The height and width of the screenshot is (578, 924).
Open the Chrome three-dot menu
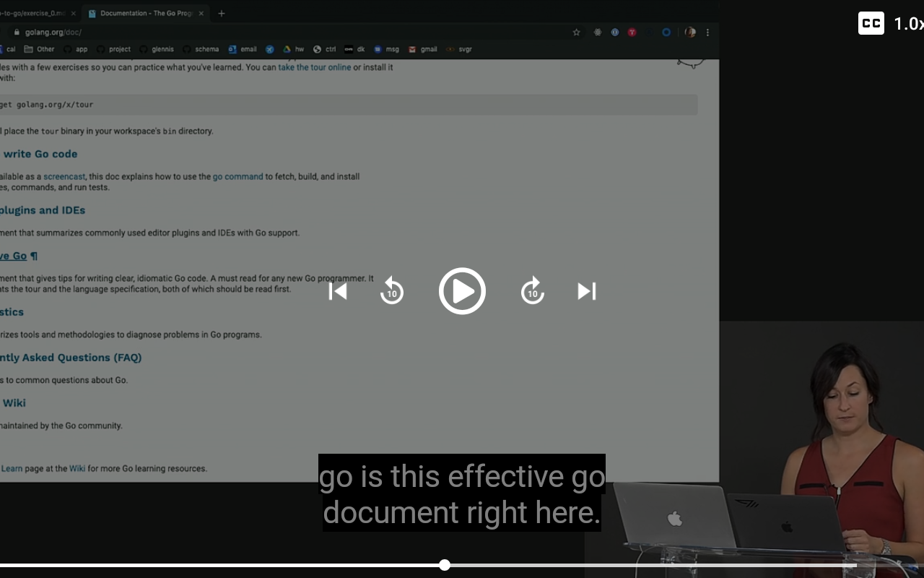tap(707, 33)
